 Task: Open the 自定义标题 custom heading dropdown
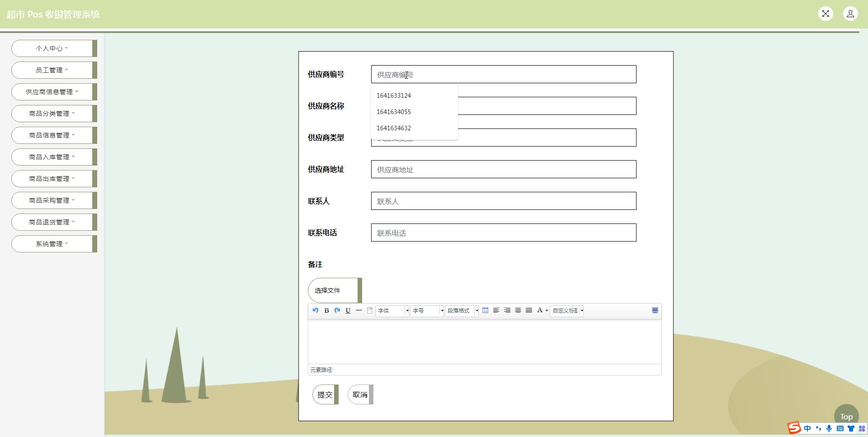pyautogui.click(x=567, y=311)
